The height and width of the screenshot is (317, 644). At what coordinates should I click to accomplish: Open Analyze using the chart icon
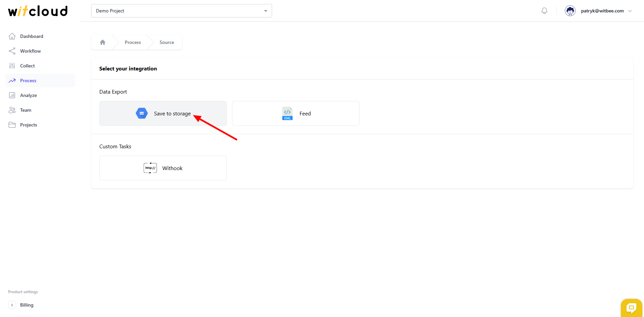[12, 95]
